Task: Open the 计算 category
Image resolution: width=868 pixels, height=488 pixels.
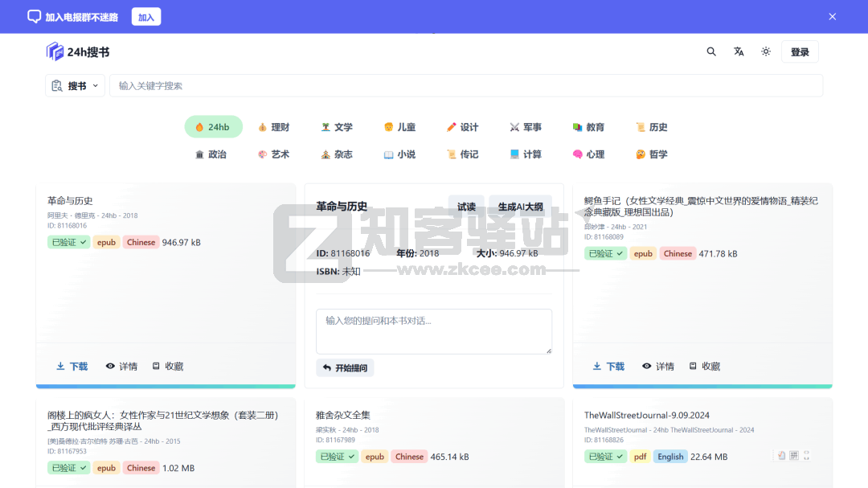Action: (x=526, y=154)
